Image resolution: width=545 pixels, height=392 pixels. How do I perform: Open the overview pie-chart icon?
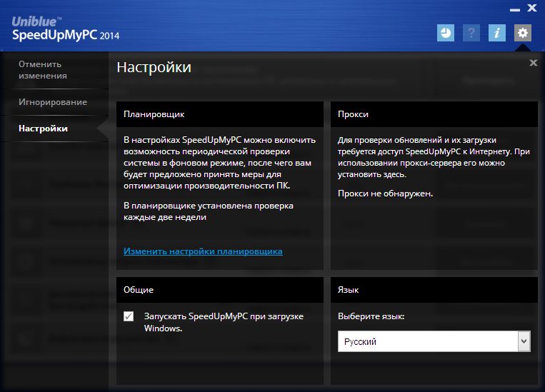point(446,33)
